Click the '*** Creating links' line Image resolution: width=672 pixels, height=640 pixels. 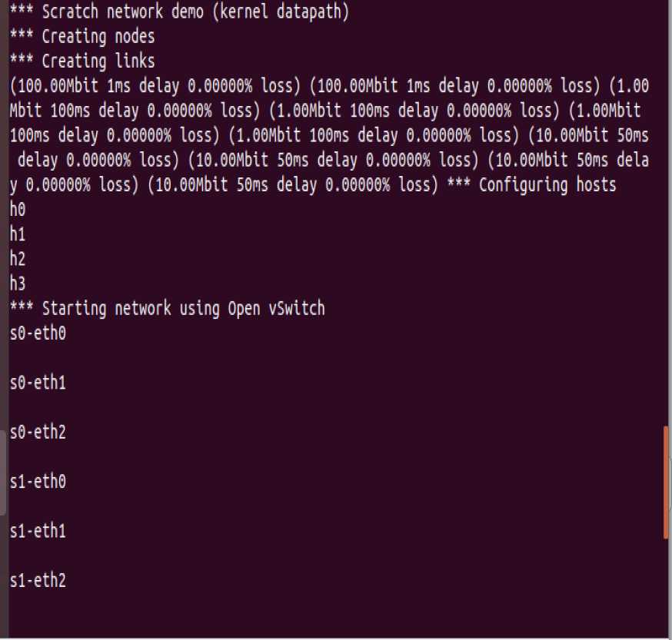[82, 61]
